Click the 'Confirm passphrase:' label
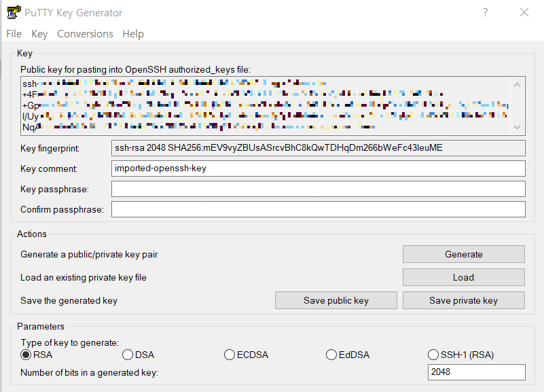The width and height of the screenshot is (544, 392). pos(62,209)
